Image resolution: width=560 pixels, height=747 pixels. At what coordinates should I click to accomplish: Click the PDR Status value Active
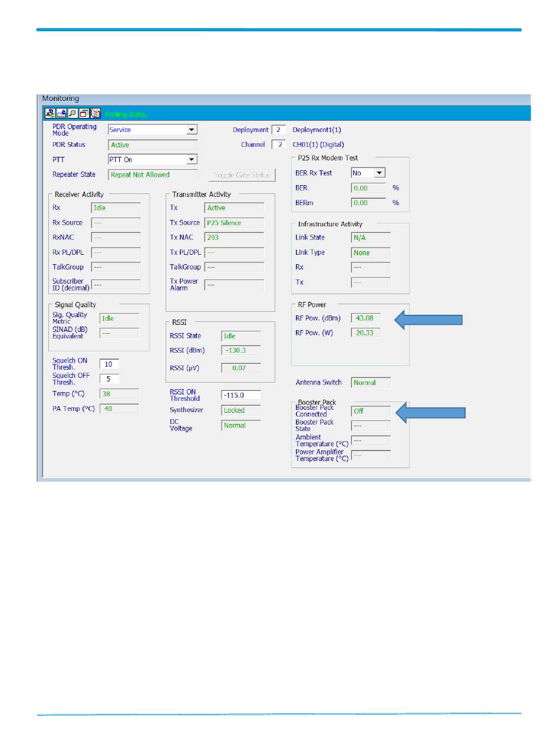[153, 145]
